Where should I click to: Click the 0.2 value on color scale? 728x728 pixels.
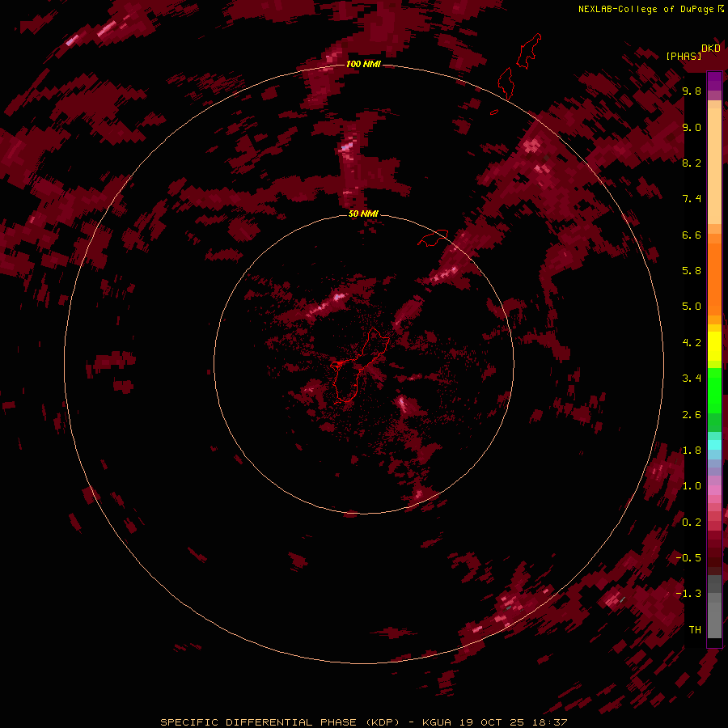tap(692, 523)
